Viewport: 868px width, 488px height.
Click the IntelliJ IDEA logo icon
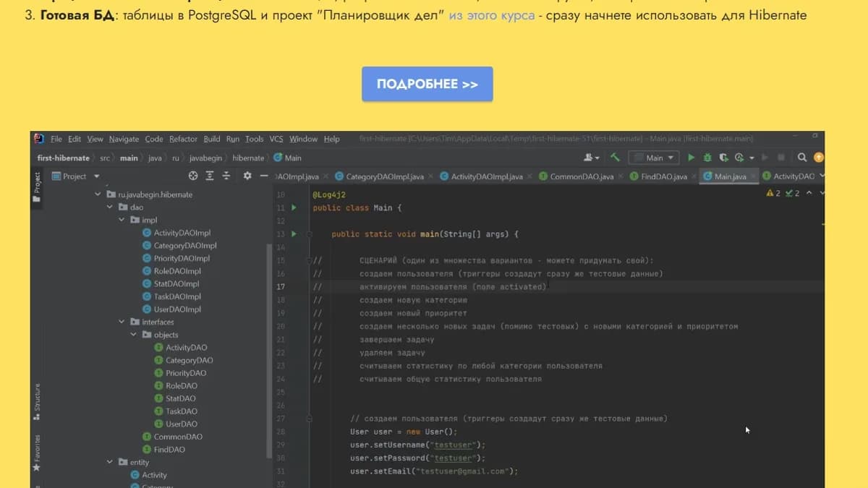tap(38, 139)
